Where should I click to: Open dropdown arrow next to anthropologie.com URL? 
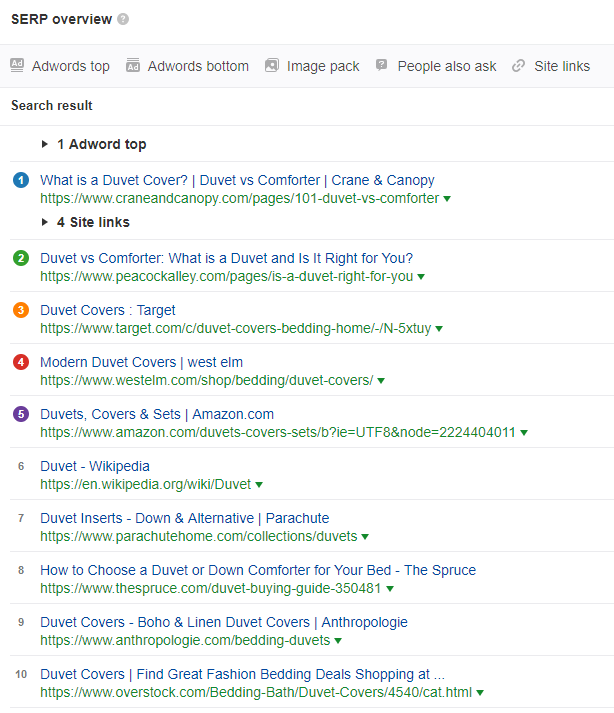tap(338, 641)
